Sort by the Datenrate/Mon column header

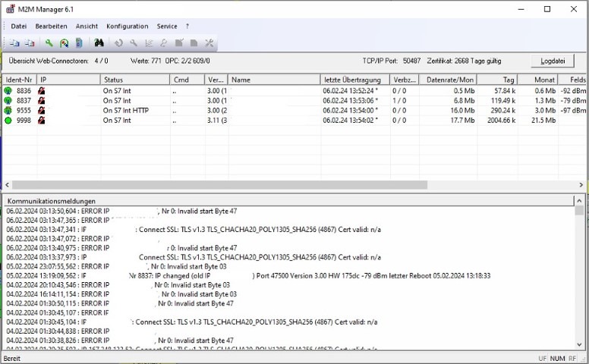pos(448,80)
